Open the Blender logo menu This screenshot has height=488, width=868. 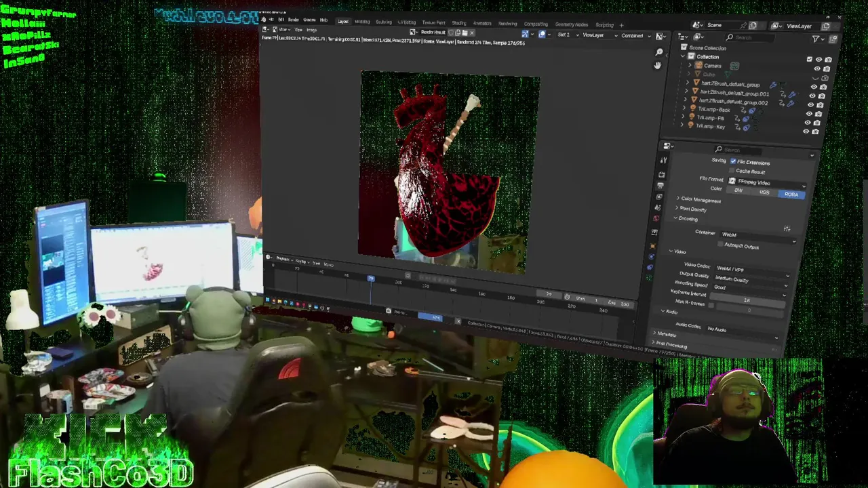[264, 20]
